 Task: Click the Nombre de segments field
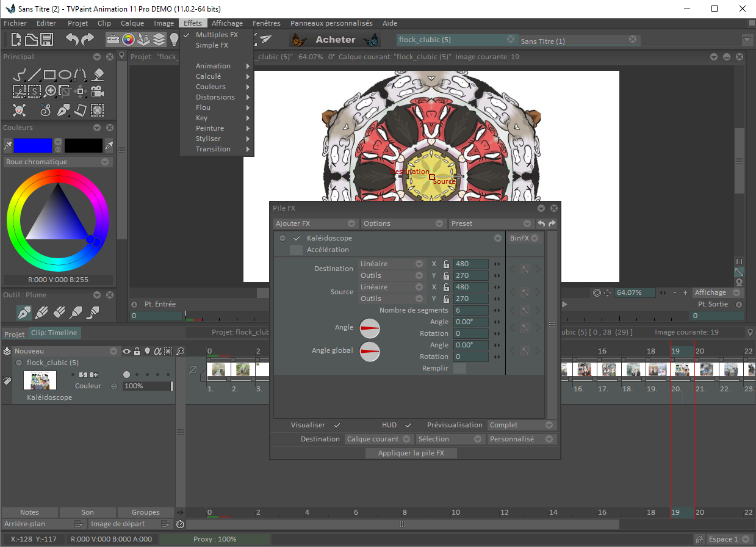(470, 310)
